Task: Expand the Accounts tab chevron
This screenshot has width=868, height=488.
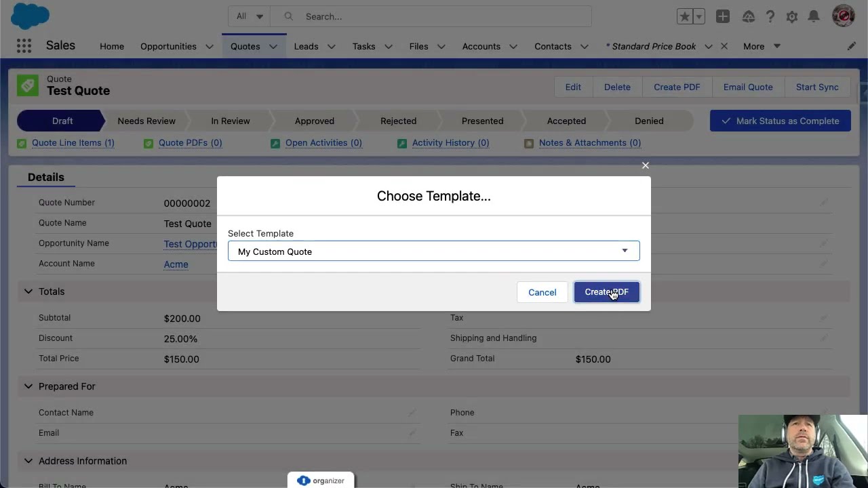Action: [x=513, y=46]
